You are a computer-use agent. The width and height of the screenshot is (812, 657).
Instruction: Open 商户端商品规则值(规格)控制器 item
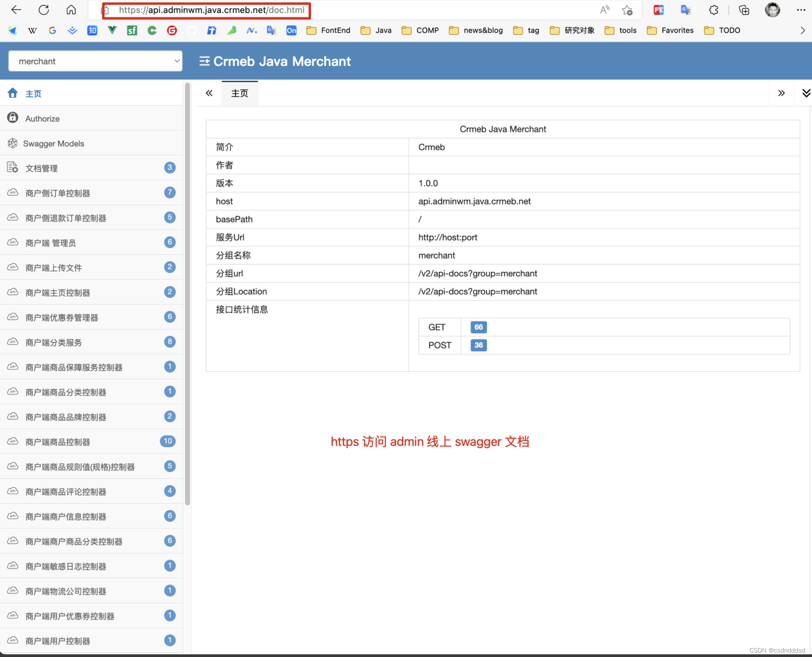pos(91,466)
